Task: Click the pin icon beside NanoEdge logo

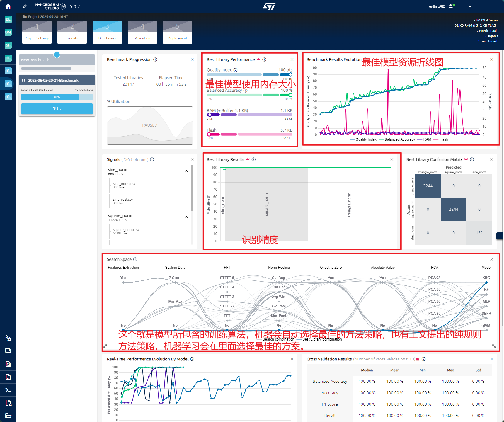Action: pyautogui.click(x=25, y=6)
